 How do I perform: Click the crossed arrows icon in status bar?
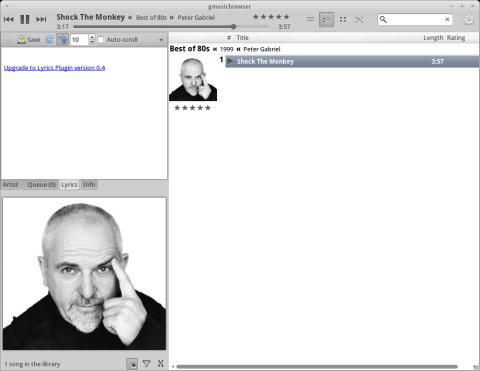(x=161, y=364)
